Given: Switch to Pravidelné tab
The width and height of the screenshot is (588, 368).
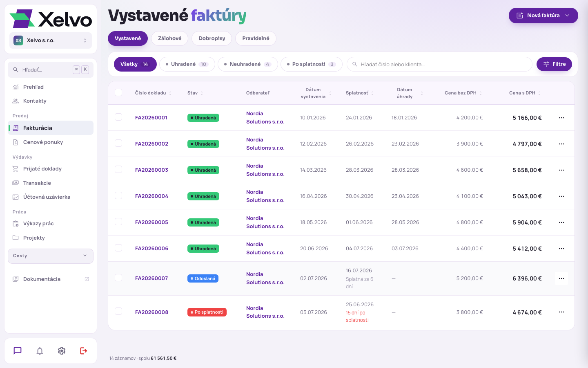Looking at the screenshot, I should [x=256, y=38].
